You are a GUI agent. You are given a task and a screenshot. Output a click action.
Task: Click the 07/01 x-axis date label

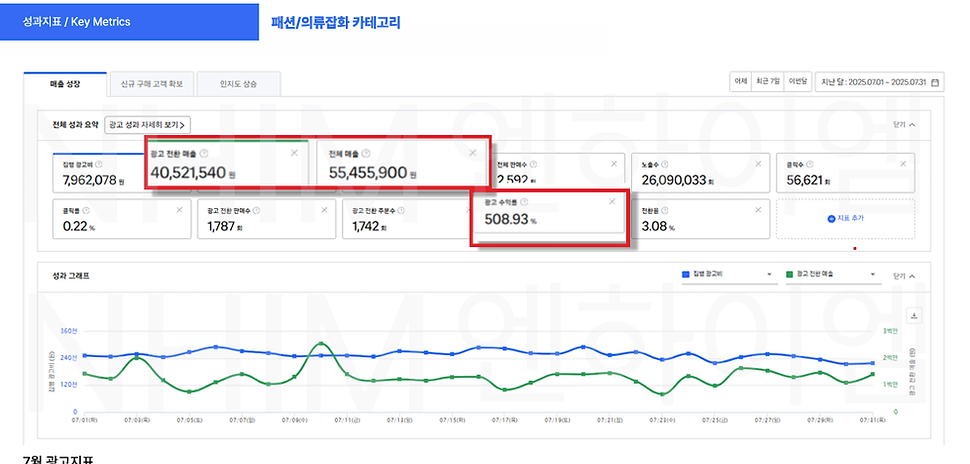(x=84, y=419)
